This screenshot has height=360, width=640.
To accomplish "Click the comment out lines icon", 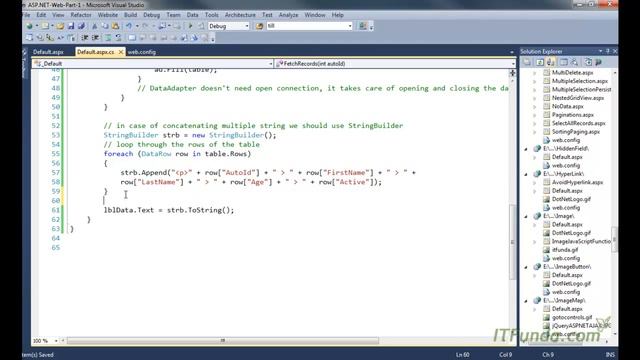I will click(x=108, y=38).
